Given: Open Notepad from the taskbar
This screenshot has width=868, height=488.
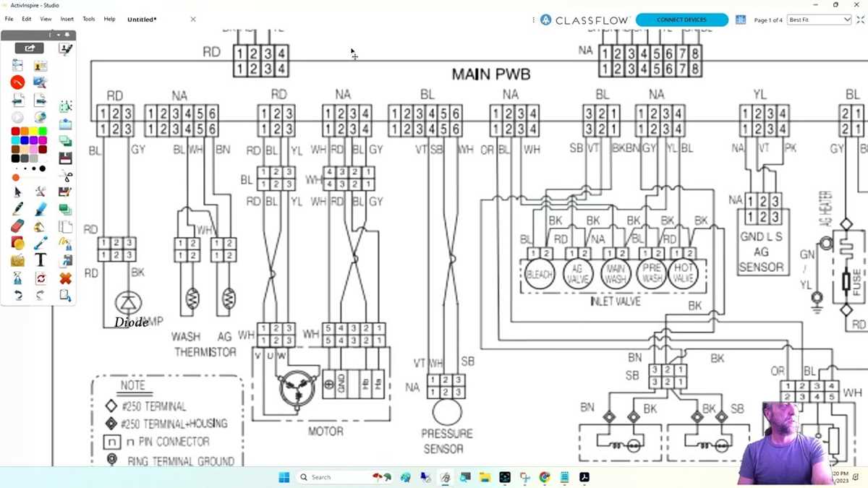Looking at the screenshot, I should point(565,477).
